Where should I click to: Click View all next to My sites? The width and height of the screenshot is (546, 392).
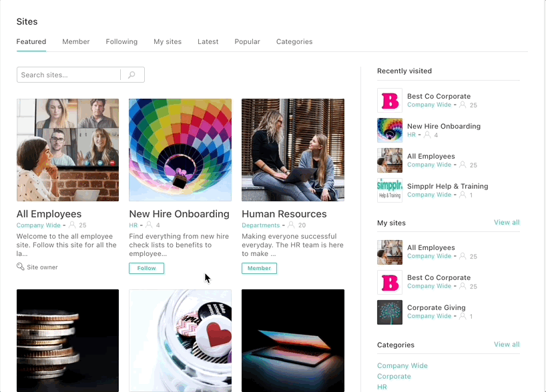pyautogui.click(x=506, y=223)
